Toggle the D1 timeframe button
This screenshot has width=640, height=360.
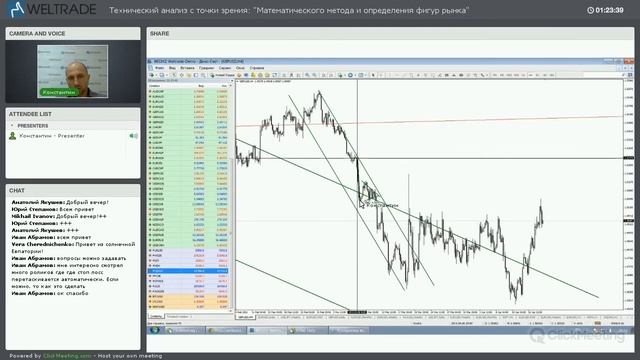point(538,75)
